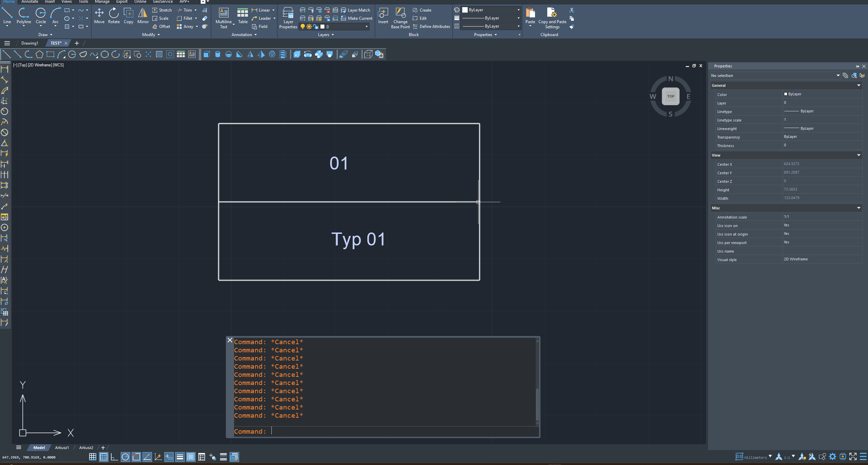
Task: Open the Annotate ribbon tab
Action: (x=30, y=2)
